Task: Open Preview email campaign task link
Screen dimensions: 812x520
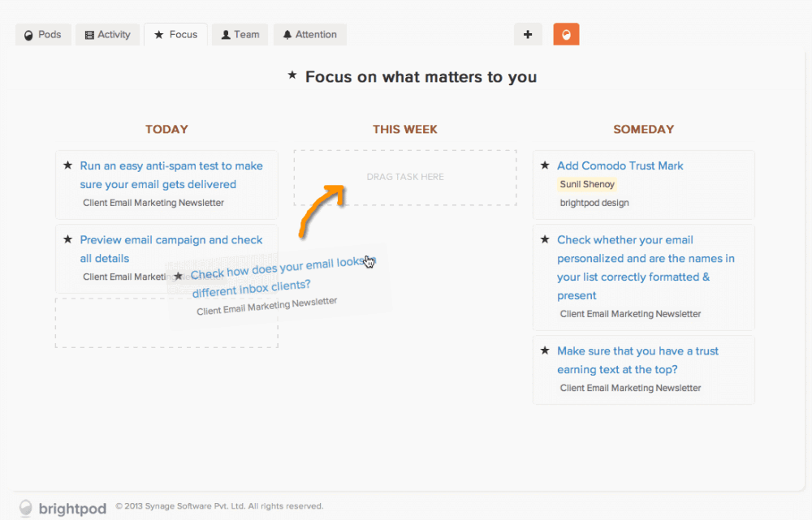Action: (x=171, y=249)
